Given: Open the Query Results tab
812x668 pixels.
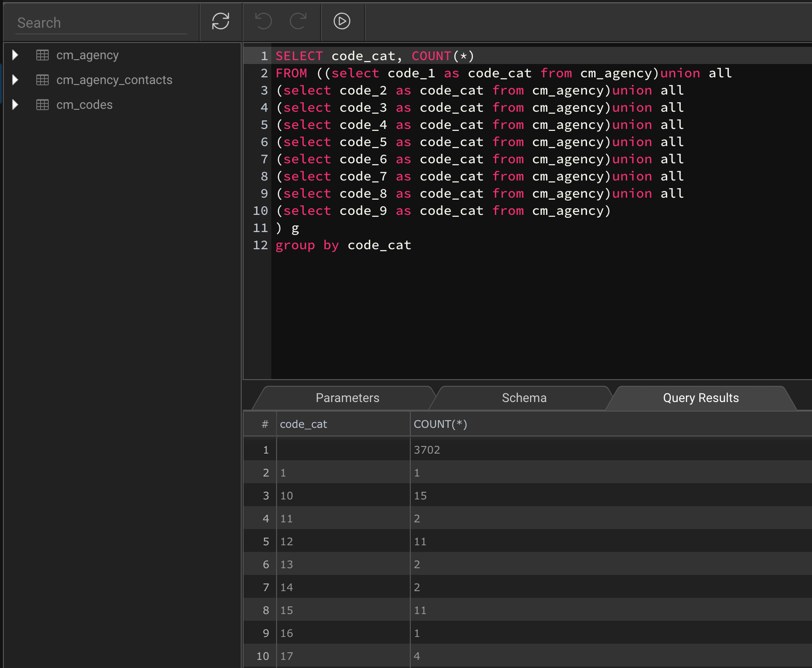Looking at the screenshot, I should (700, 398).
